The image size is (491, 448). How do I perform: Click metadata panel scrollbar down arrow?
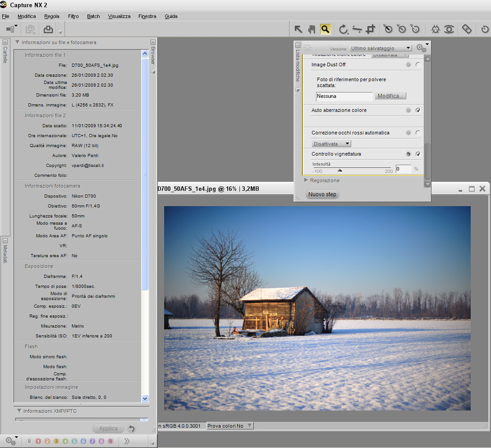[x=145, y=399]
